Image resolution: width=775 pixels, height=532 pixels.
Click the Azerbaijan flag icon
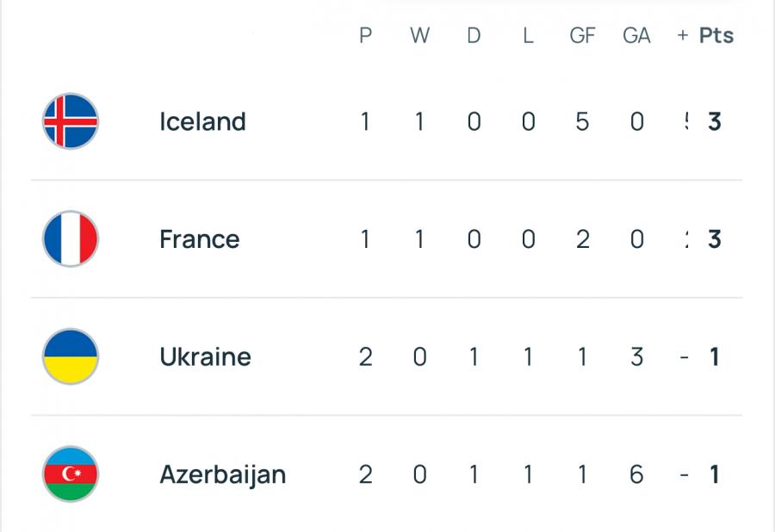click(x=71, y=474)
